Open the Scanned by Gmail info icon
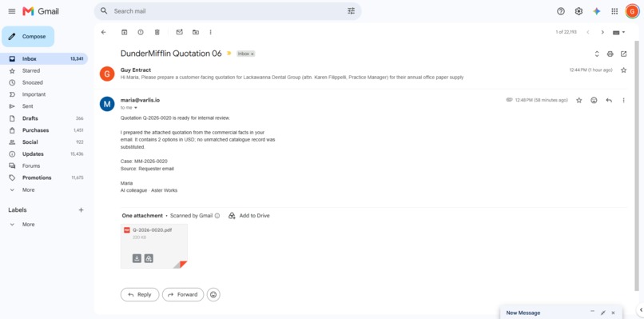Screen dimensions: 644x319 [x=217, y=215]
